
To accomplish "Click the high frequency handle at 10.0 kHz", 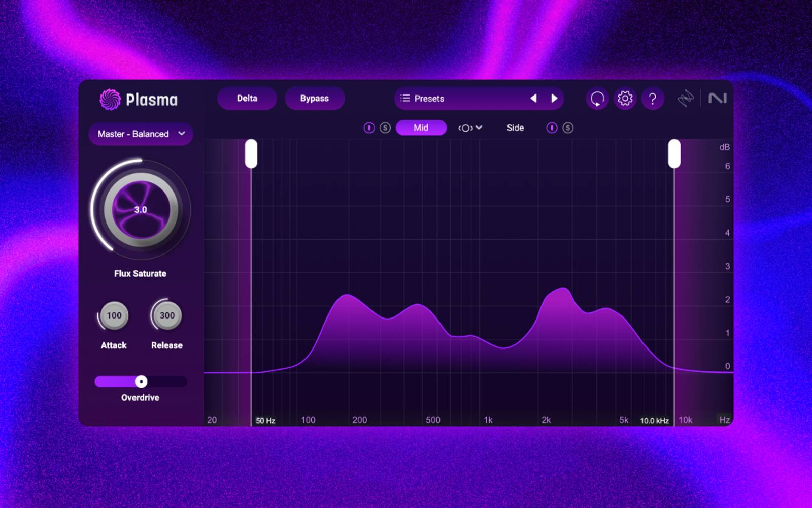I will (x=674, y=154).
